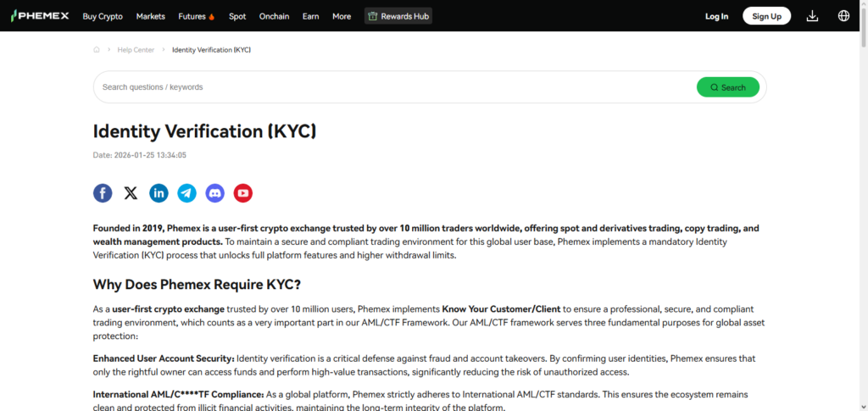Click the Log In link
Image resolution: width=868 pixels, height=411 pixels.
[717, 16]
